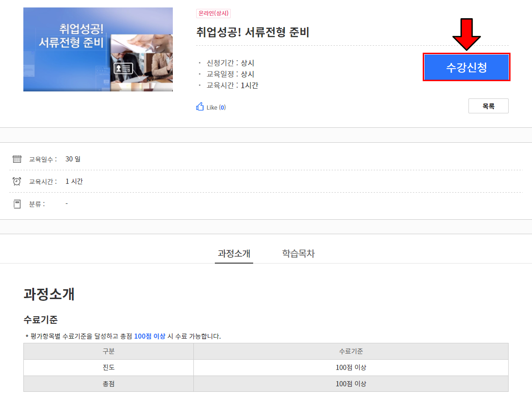Screen dimensions: 532x397
Task: Click the thumbs-up Like icon
Action: (200, 107)
